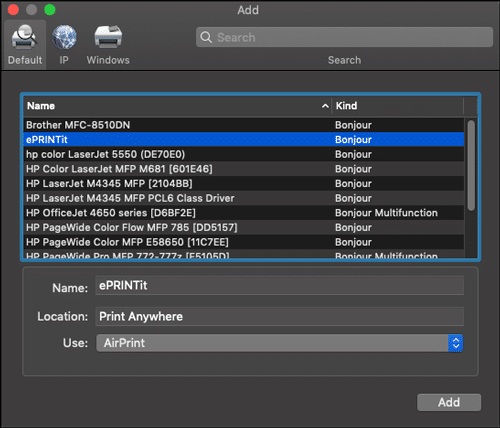Select hp color LaserJet 5550 (DE70E0)
The image size is (500, 428).
244,154
